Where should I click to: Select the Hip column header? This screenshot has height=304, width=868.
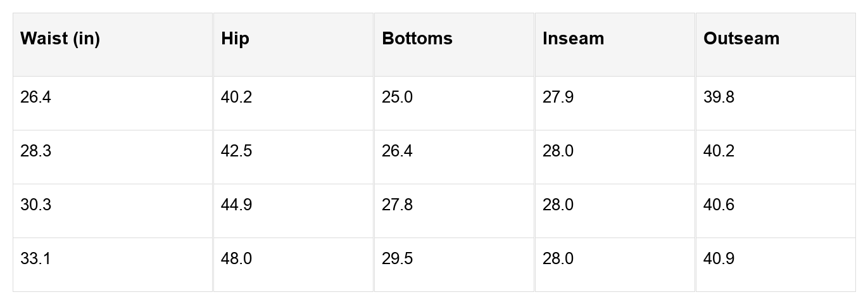(236, 39)
